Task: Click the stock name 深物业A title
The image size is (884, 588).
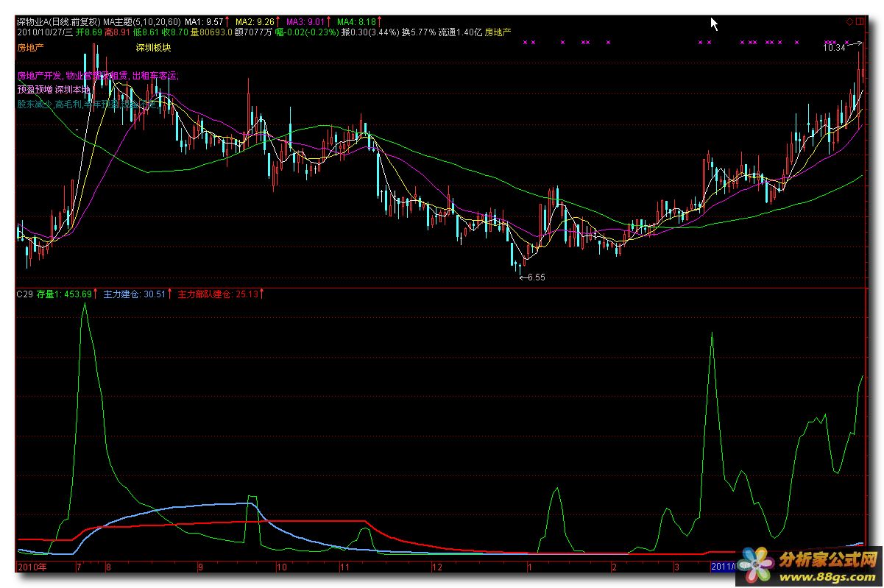Action: (x=31, y=22)
